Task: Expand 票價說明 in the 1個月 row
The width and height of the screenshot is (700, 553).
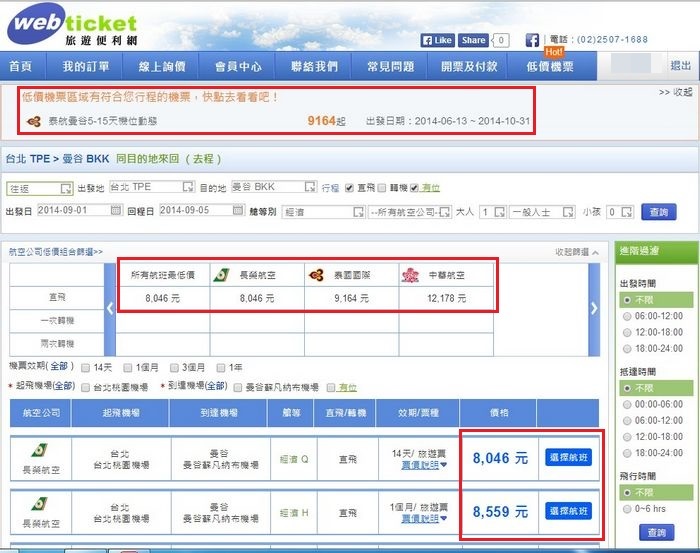Action: pos(424,519)
